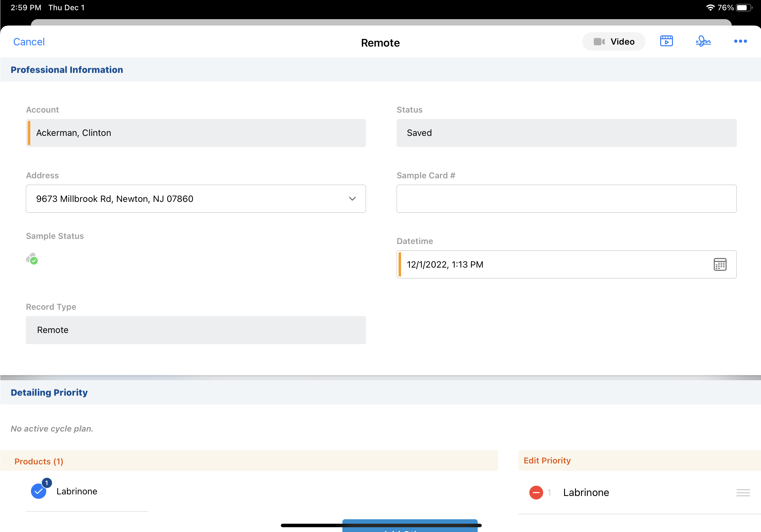The image size is (761, 532).
Task: Tap the Professional Information section header
Action: 67,70
